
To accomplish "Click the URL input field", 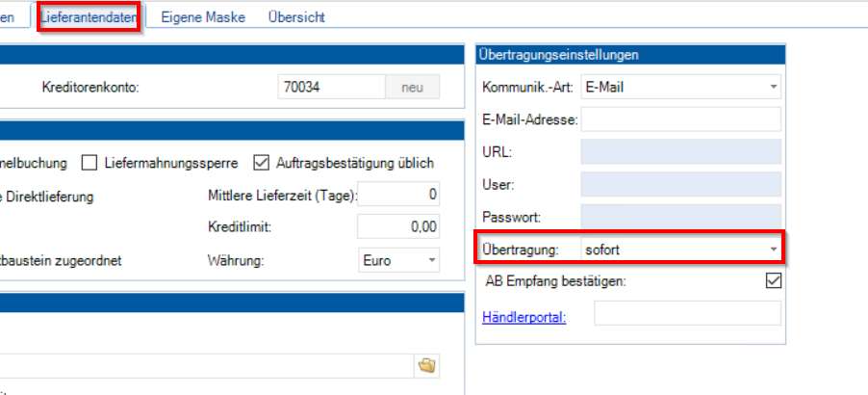I will 680,152.
